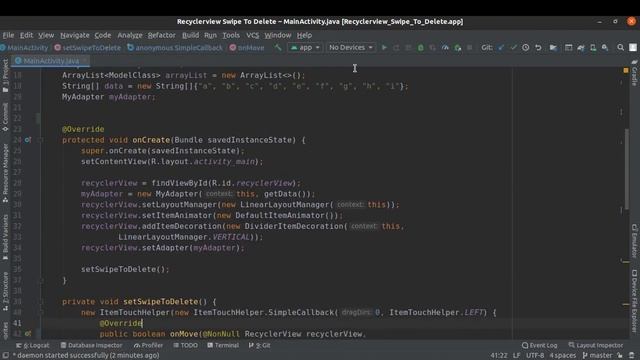
Task: Open the Edit menu
Action: [27, 35]
